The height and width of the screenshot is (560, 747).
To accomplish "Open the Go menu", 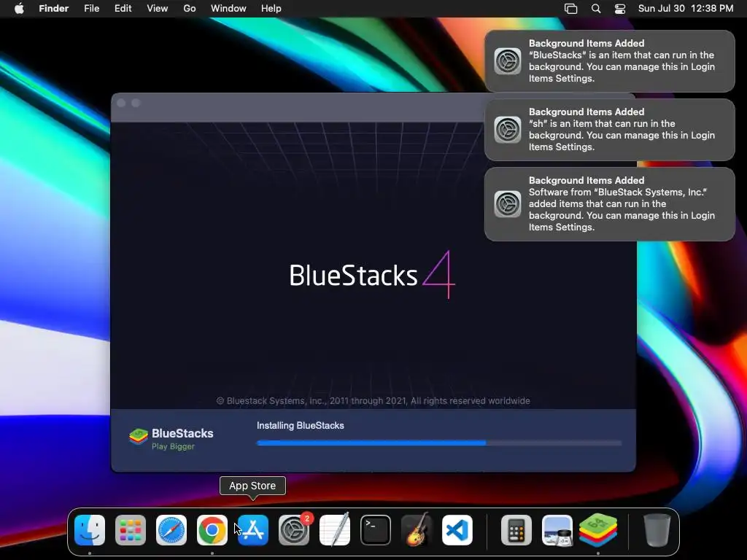I will (190, 9).
